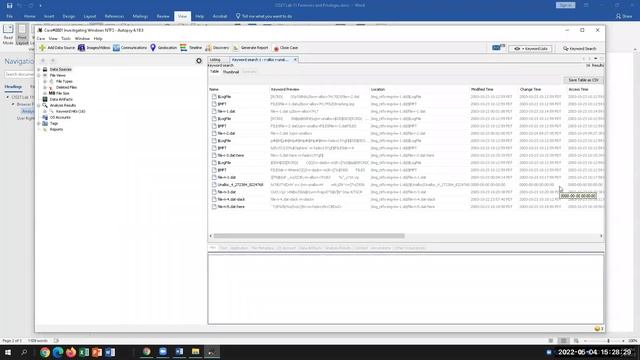640x360 pixels.
Task: Switch to the Listing tab
Action: pyautogui.click(x=215, y=60)
